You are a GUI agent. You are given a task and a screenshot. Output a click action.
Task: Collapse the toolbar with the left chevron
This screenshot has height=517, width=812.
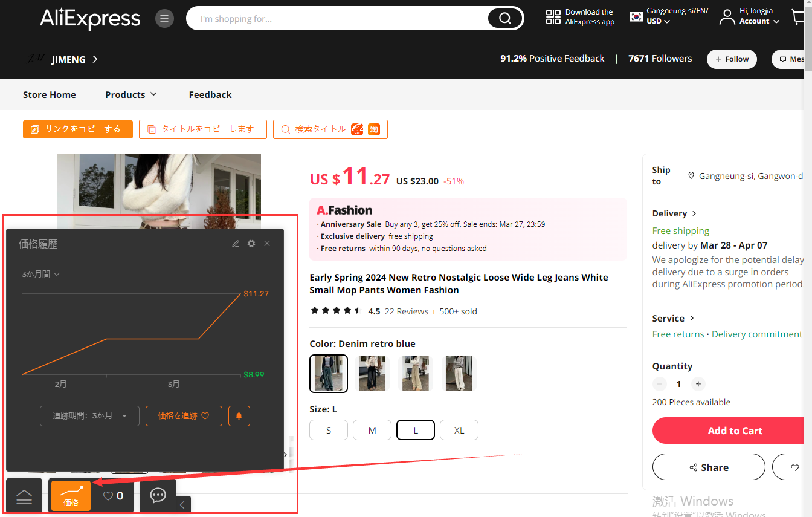click(x=182, y=505)
